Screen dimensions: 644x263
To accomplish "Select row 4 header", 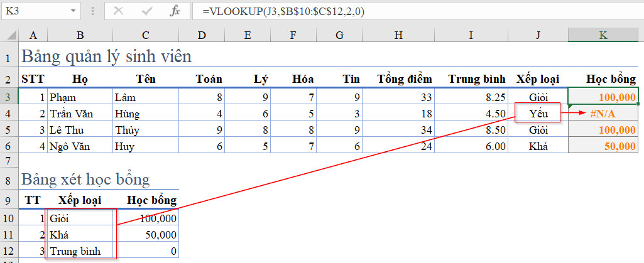I will (x=9, y=114).
